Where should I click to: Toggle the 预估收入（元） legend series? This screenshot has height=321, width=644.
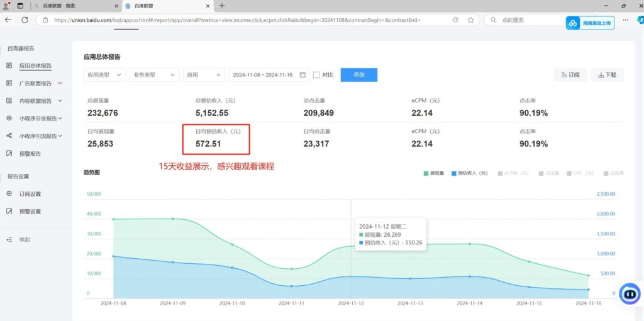(469, 173)
